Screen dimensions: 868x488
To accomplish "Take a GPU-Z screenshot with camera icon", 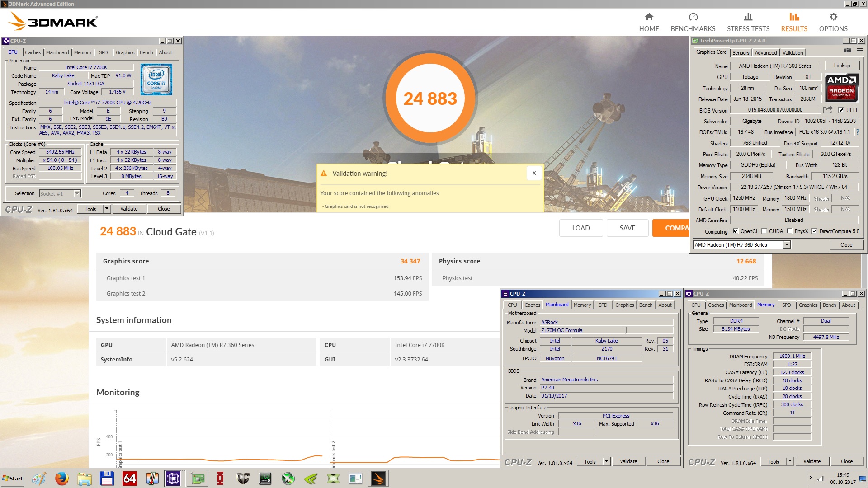I will pos(847,51).
